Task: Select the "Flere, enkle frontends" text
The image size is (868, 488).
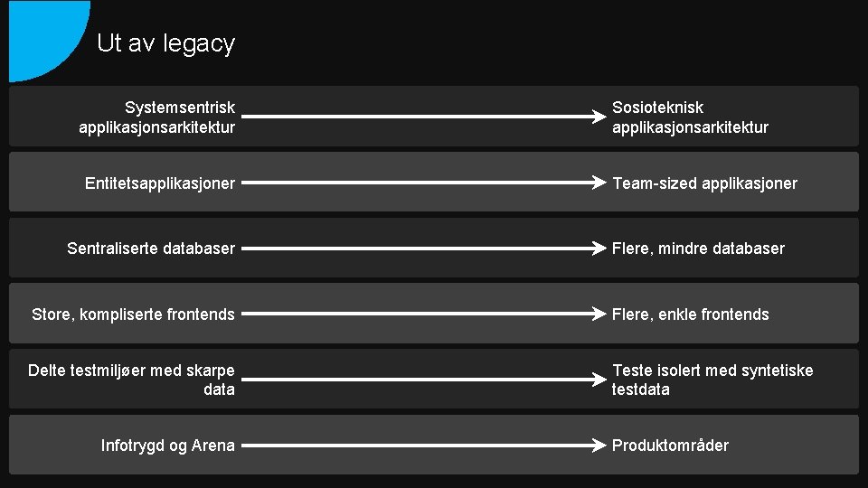Action: coord(690,314)
